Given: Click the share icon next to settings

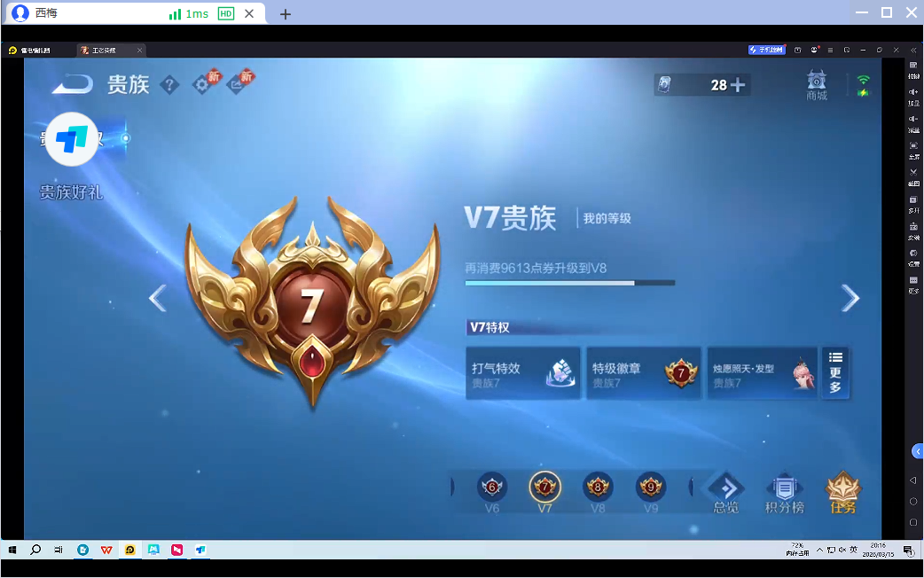Looking at the screenshot, I should pos(238,84).
